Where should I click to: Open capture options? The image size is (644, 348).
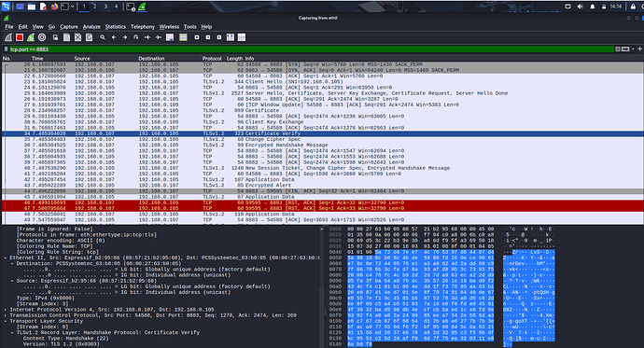click(42, 37)
